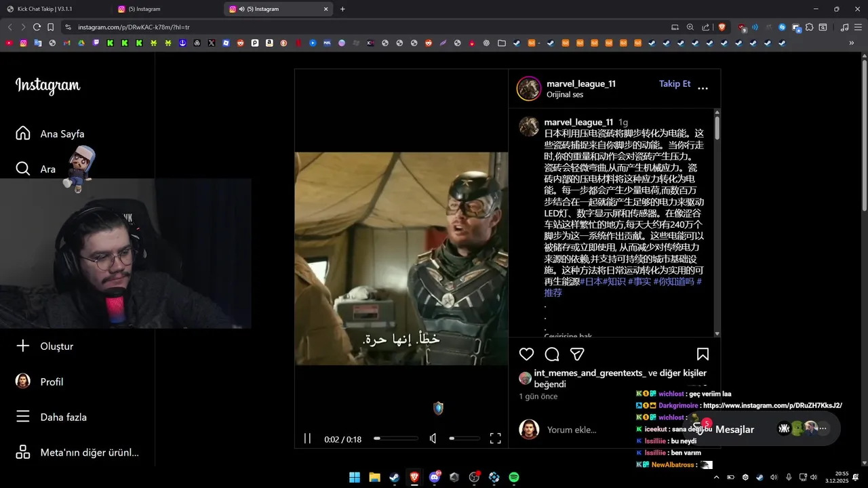Open the Gmail bookmark
This screenshot has width=868, height=488.
[x=66, y=43]
